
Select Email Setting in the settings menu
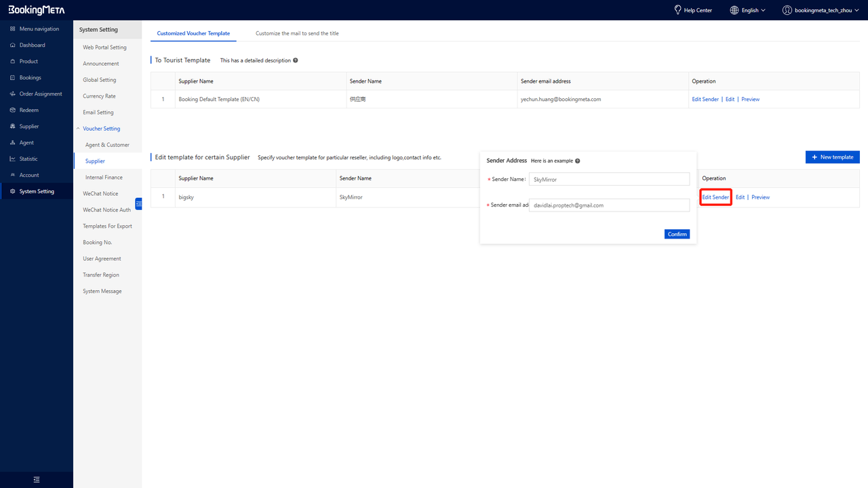[x=98, y=113]
